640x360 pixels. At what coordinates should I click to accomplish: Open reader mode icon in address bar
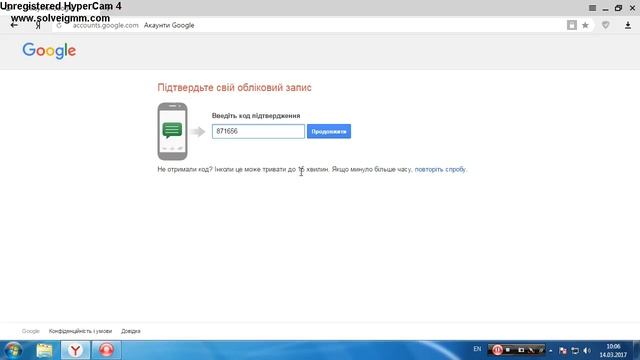(x=572, y=25)
